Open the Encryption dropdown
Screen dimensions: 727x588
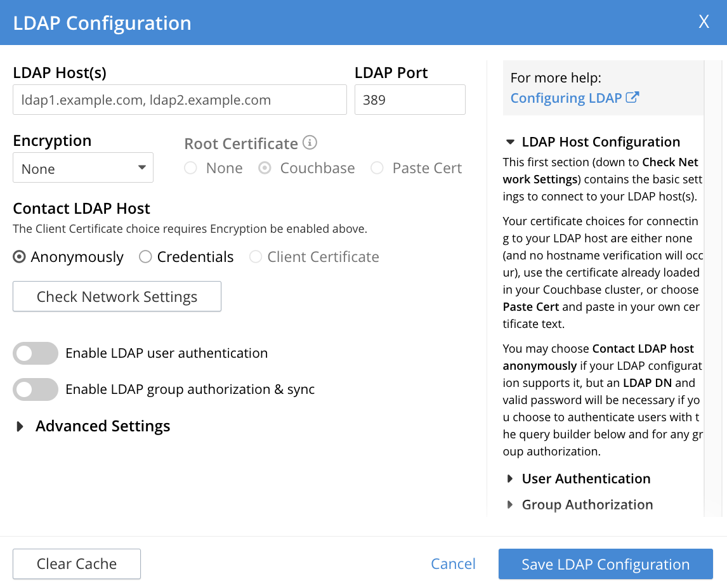[x=83, y=167]
